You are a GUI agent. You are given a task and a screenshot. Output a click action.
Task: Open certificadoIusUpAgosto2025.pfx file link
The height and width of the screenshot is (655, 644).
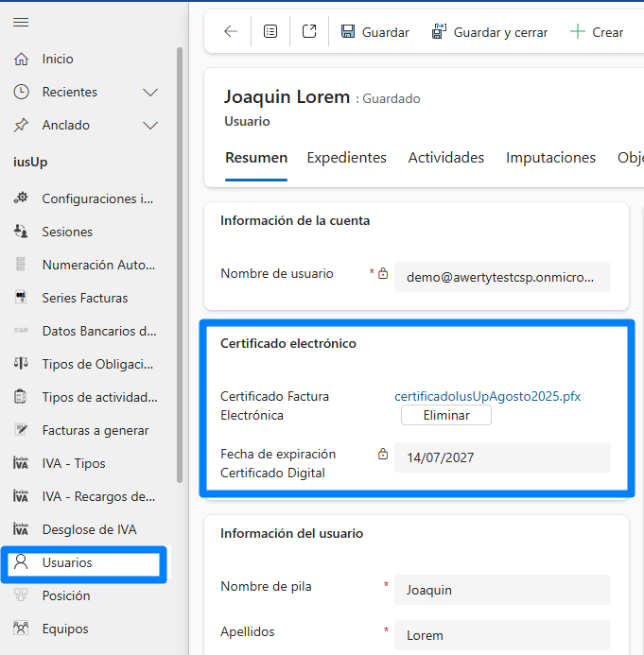[x=487, y=396]
